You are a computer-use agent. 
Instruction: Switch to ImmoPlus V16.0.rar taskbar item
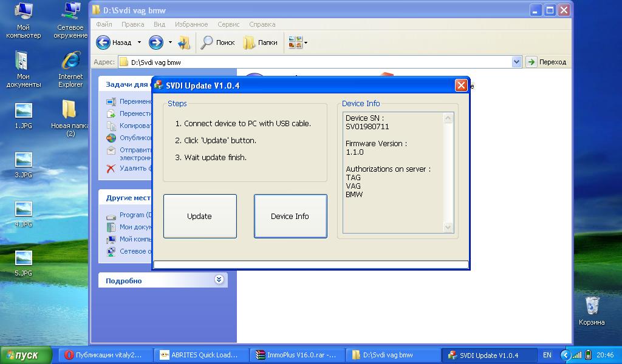pyautogui.click(x=297, y=355)
